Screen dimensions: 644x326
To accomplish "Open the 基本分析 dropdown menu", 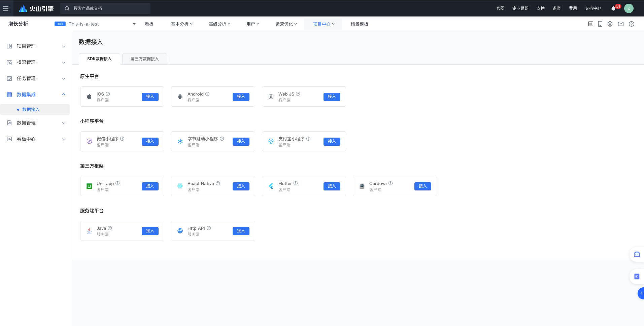I will pyautogui.click(x=182, y=24).
